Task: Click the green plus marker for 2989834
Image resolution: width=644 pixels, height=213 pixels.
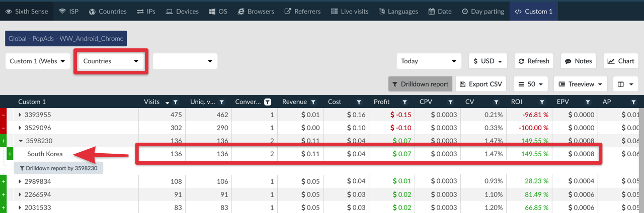Action: [3, 181]
